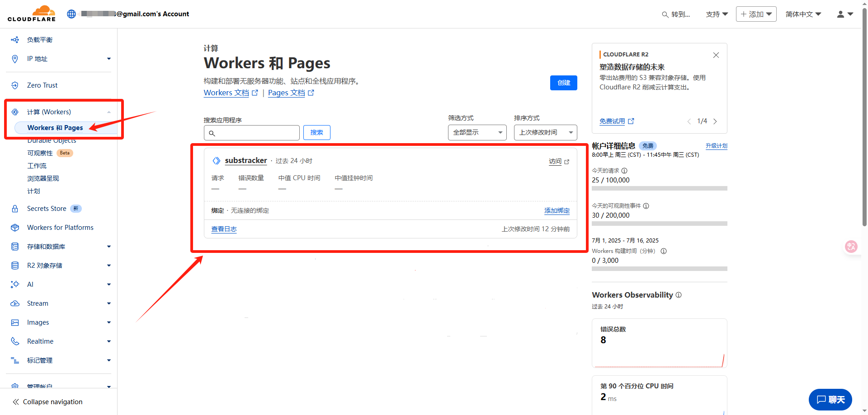Click the Stream cloud icon
The width and height of the screenshot is (868, 415).
coord(15,303)
